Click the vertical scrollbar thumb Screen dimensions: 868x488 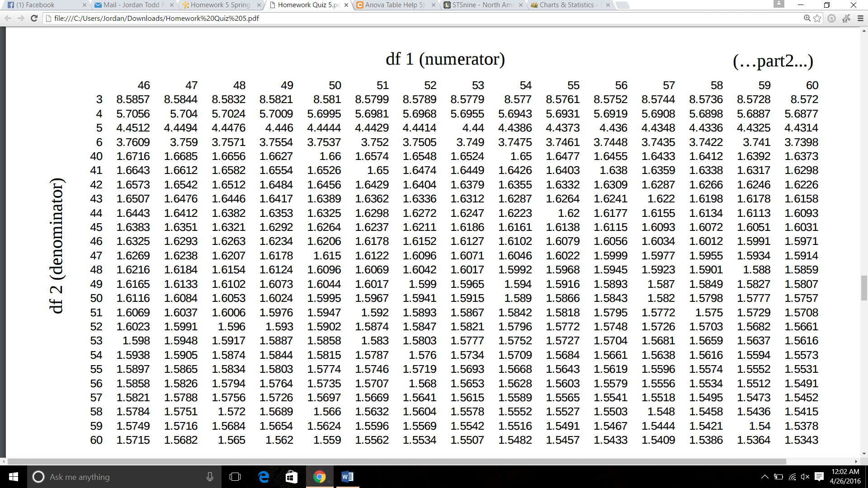[x=864, y=288]
